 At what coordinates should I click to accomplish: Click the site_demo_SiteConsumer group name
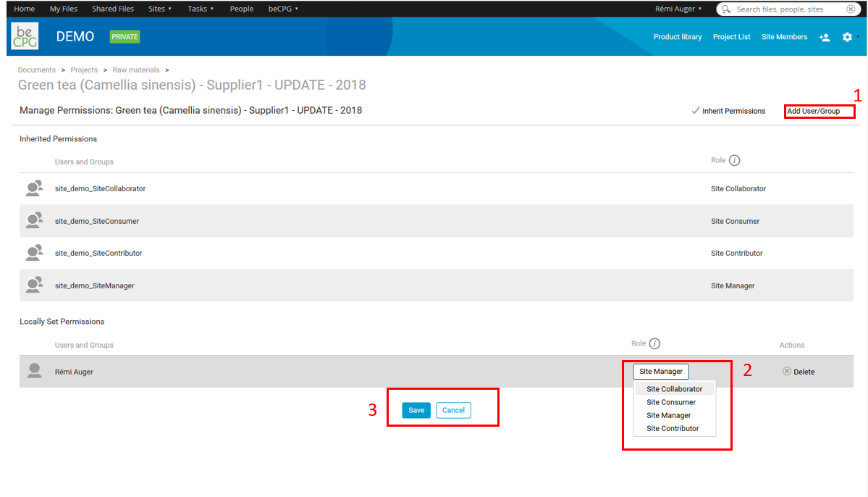coord(97,221)
